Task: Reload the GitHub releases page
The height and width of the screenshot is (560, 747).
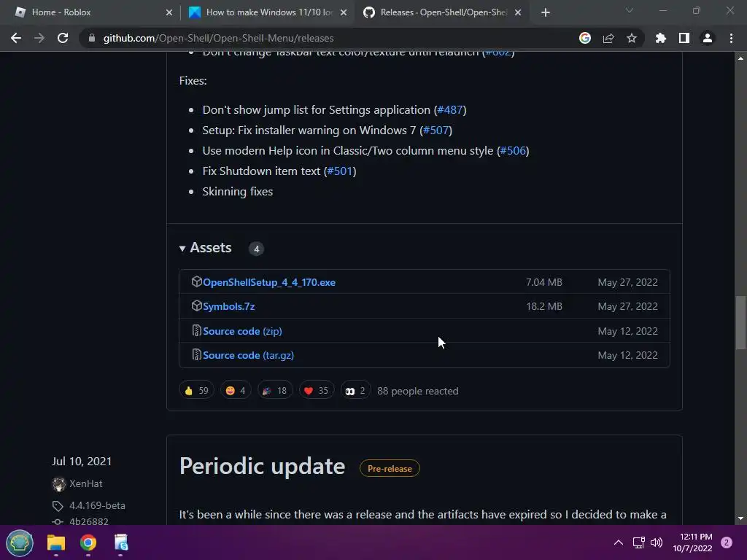Action: click(x=63, y=38)
